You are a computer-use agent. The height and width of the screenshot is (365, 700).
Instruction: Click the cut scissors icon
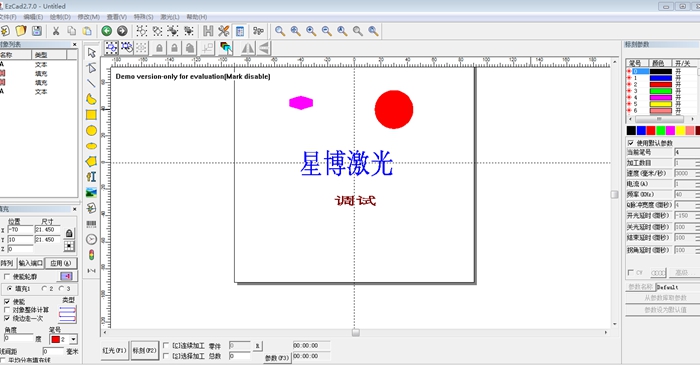coord(56,31)
